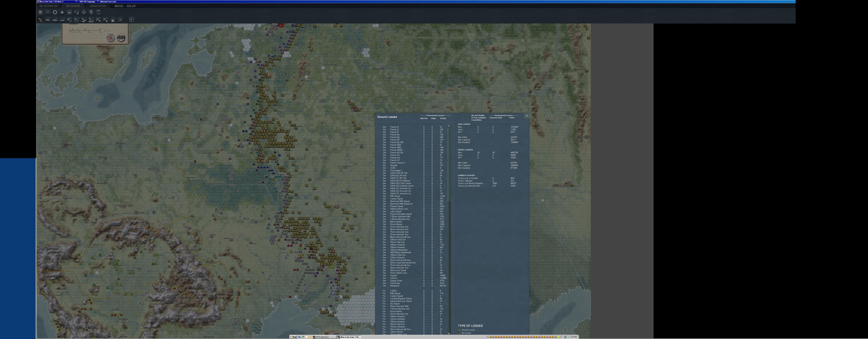Open the logistics report clipboard icon
The height and width of the screenshot is (339, 868).
(x=91, y=13)
